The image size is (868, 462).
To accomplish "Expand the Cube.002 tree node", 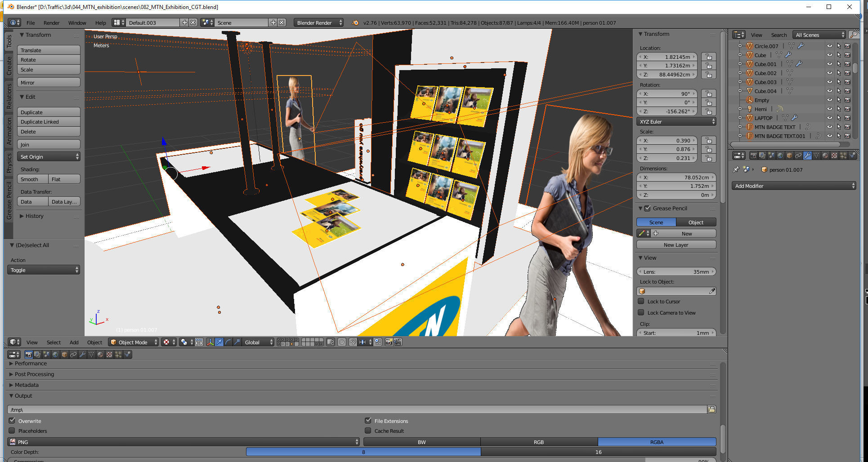I will (740, 73).
